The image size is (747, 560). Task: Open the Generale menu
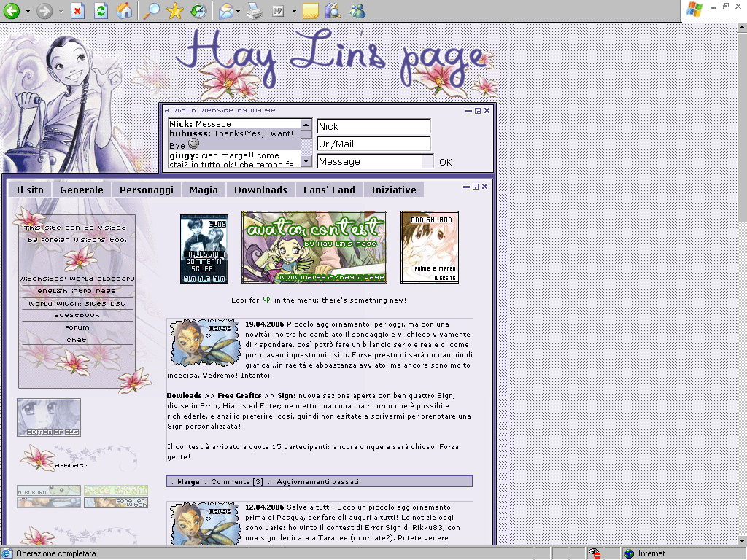(x=82, y=190)
